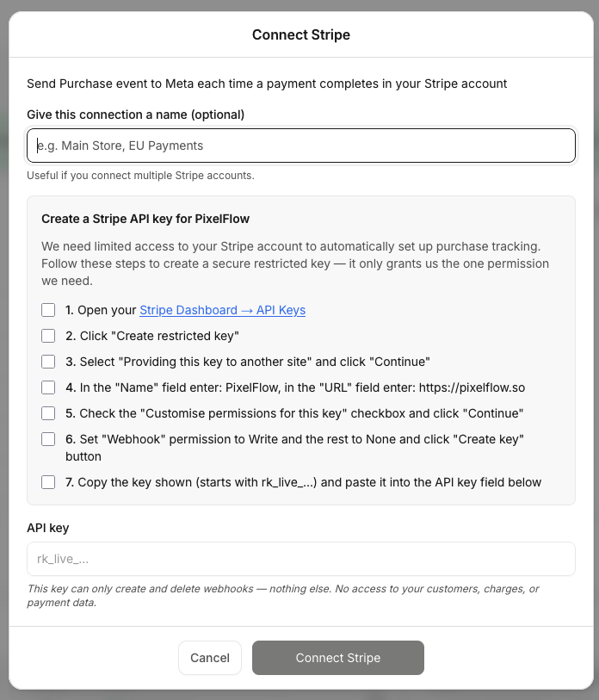This screenshot has width=599, height=700.
Task: Check step 6 about Webhook permission
Action: pos(48,439)
